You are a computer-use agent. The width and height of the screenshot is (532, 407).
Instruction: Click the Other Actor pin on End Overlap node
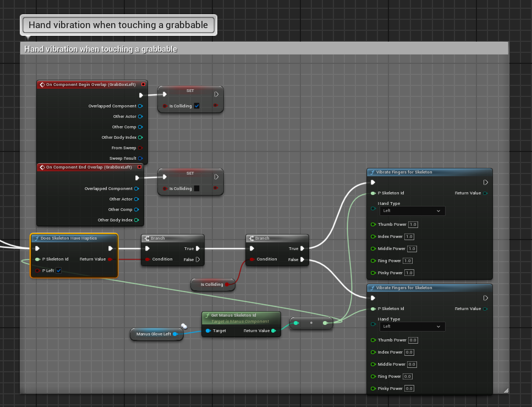point(136,199)
